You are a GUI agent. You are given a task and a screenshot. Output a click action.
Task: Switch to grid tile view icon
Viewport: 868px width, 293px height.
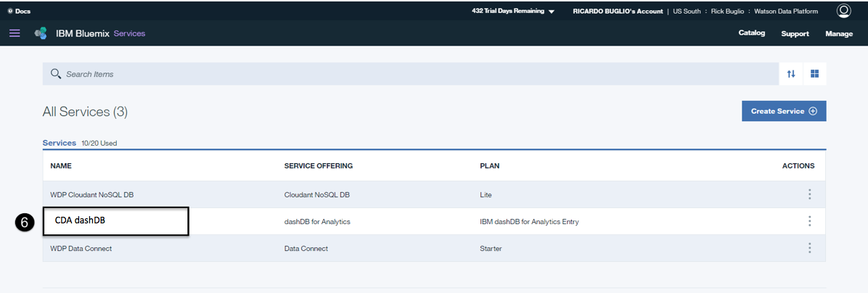(x=815, y=73)
